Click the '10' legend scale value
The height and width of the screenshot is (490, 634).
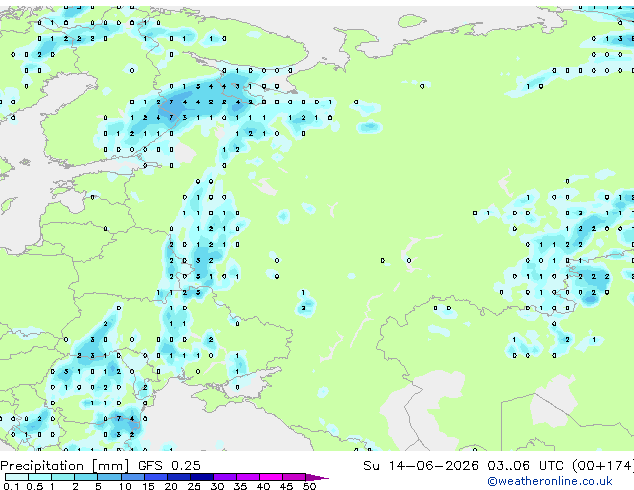point(125,486)
